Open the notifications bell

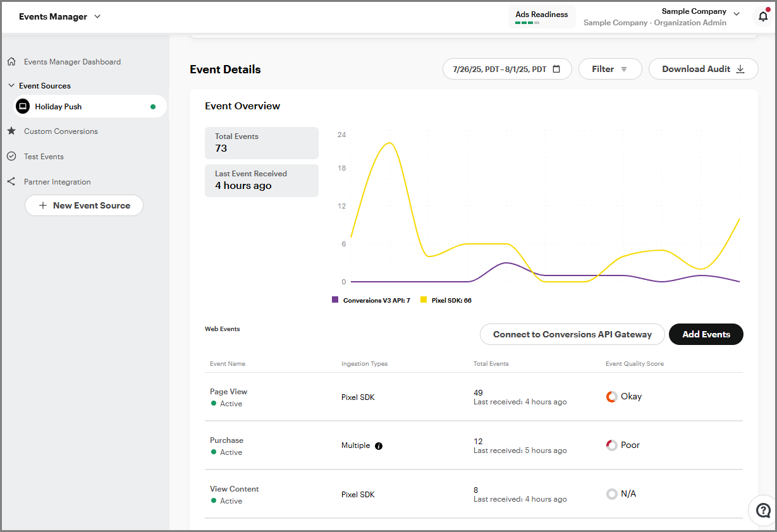point(763,16)
